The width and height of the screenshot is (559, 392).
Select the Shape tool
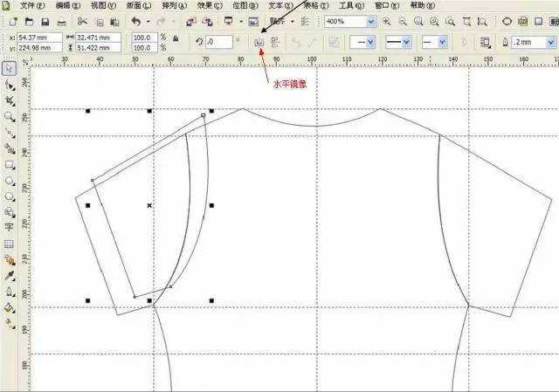click(x=10, y=85)
